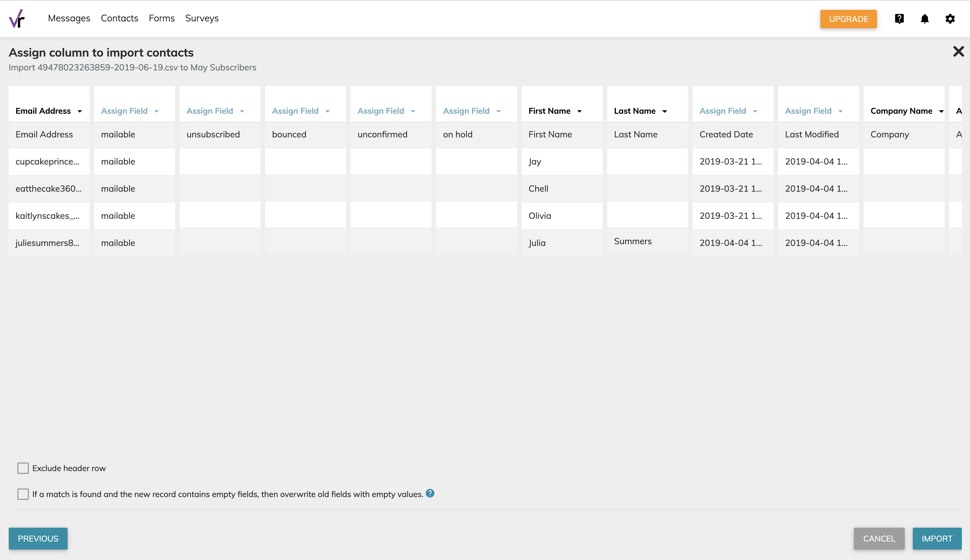Click the IMPORT button
Viewport: 970px width, 560px height.
(936, 538)
